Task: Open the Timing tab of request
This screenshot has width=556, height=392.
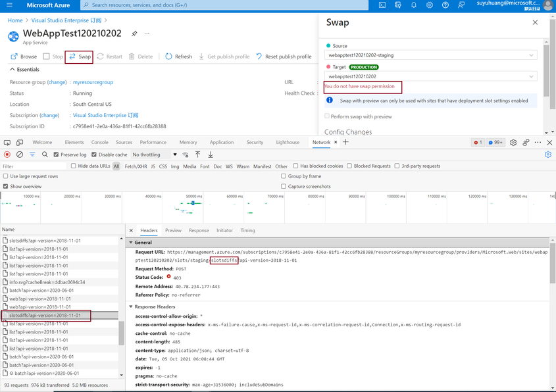Action: click(247, 230)
